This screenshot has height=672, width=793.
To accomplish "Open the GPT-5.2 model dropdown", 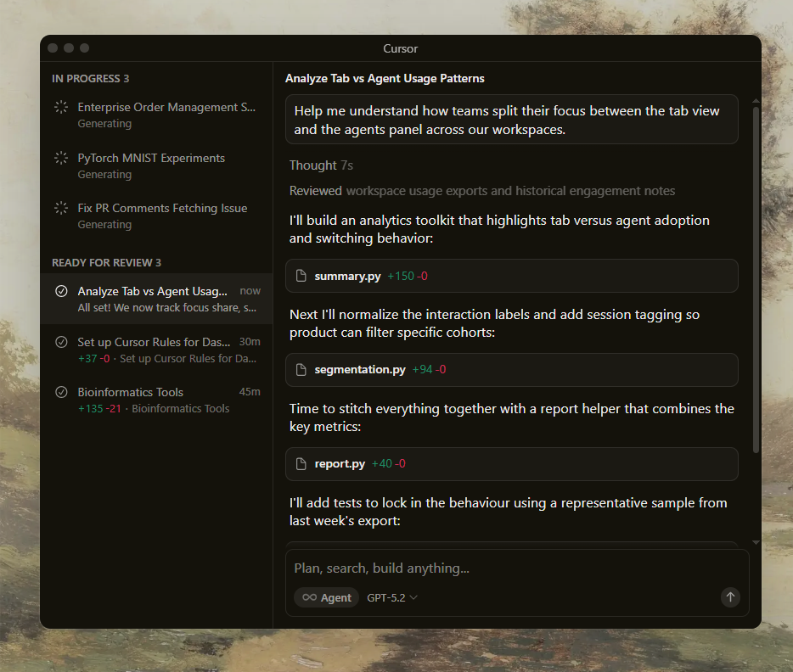I will tap(392, 598).
